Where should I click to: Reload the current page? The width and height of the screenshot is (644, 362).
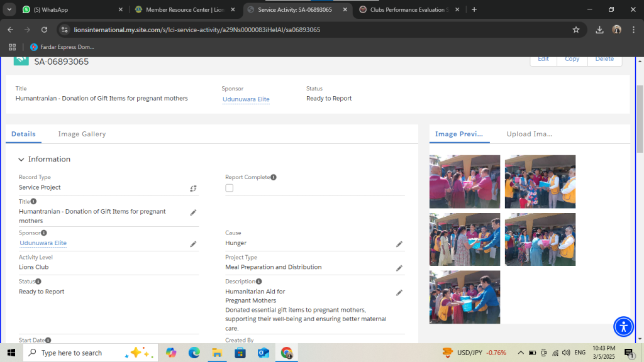pyautogui.click(x=45, y=30)
